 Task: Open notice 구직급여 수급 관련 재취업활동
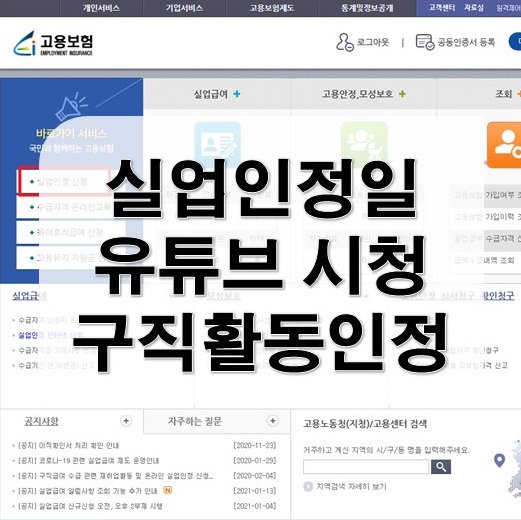click(115, 476)
